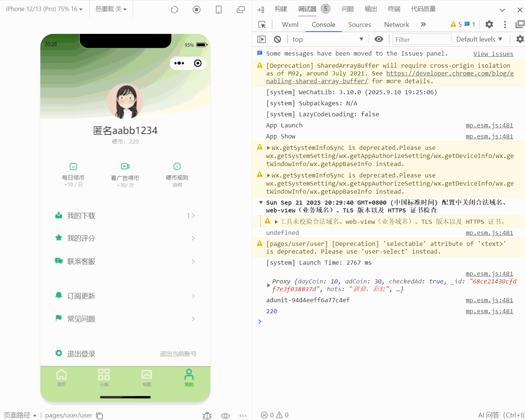Expand the 工具未校验合法域名 warning
This screenshot has height=420, width=525.
point(276,222)
